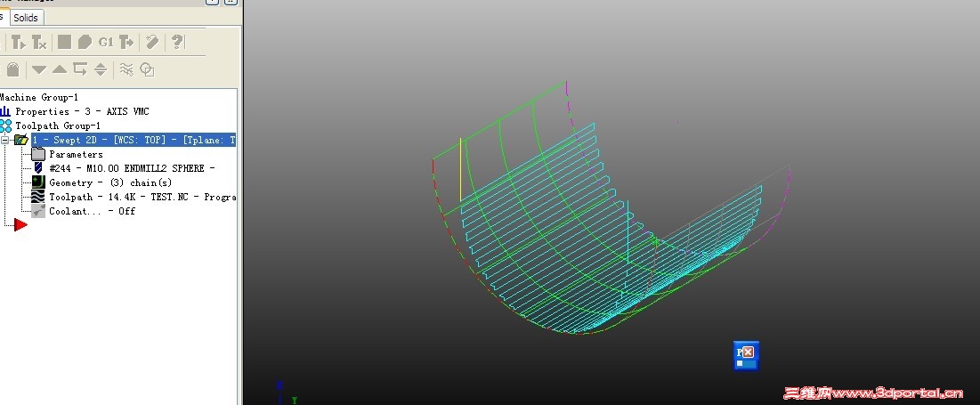Click the Toolpath Group-1 cluster icon
Screen dimensions: 980x405
(5, 126)
